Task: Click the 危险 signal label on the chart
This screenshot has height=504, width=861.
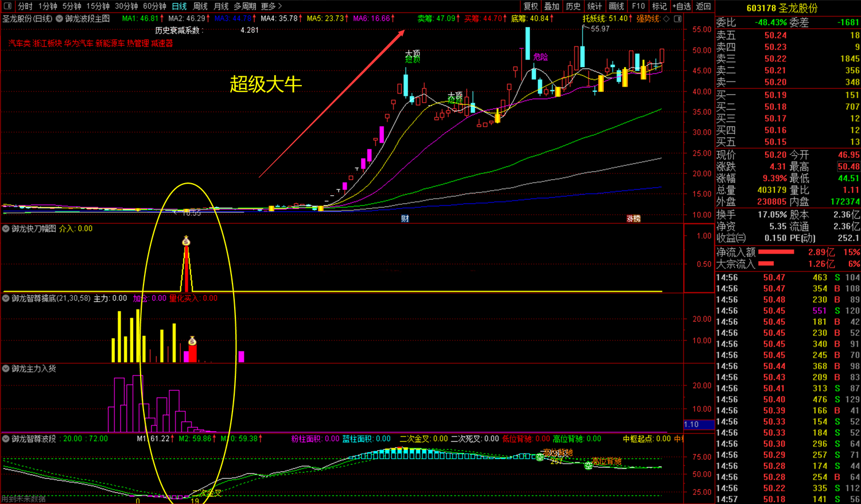Action: click(541, 57)
